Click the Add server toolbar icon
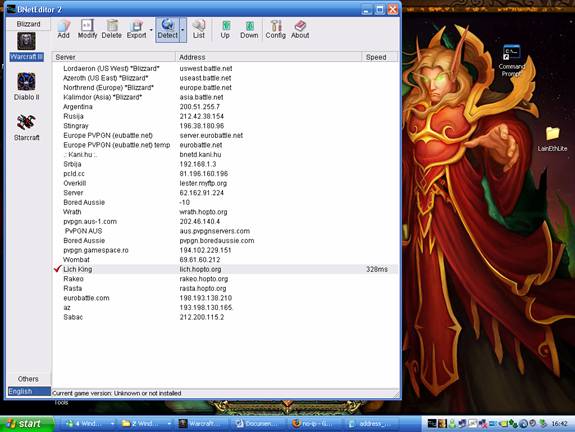The width and height of the screenshot is (575, 432). pyautogui.click(x=63, y=30)
